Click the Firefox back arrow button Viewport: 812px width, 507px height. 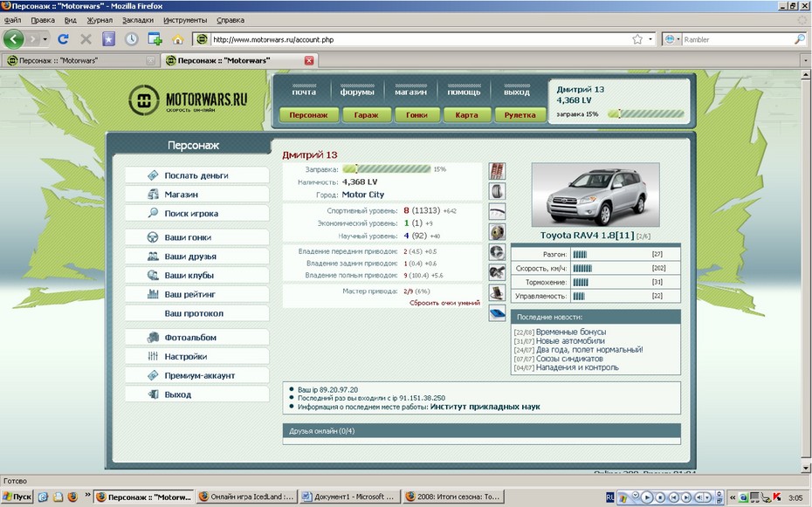[x=13, y=38]
